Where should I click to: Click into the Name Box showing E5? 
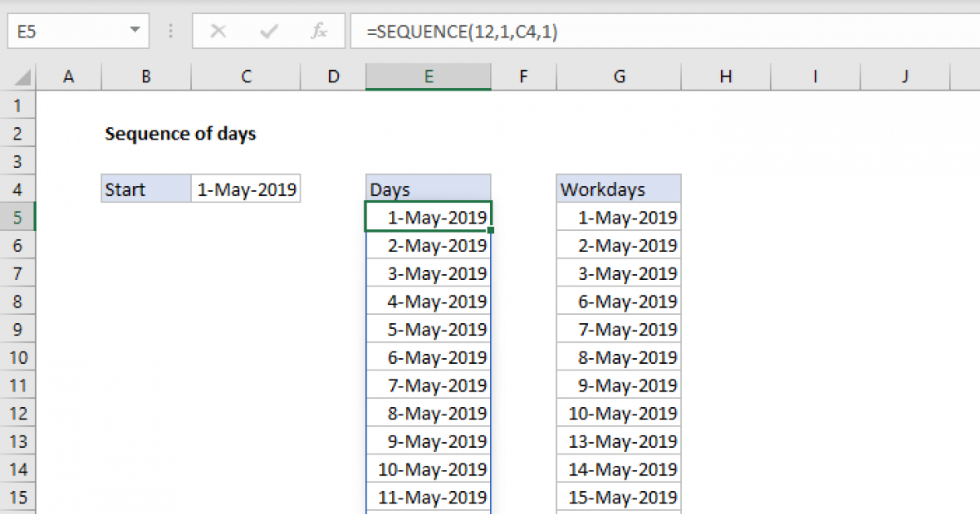(65, 32)
